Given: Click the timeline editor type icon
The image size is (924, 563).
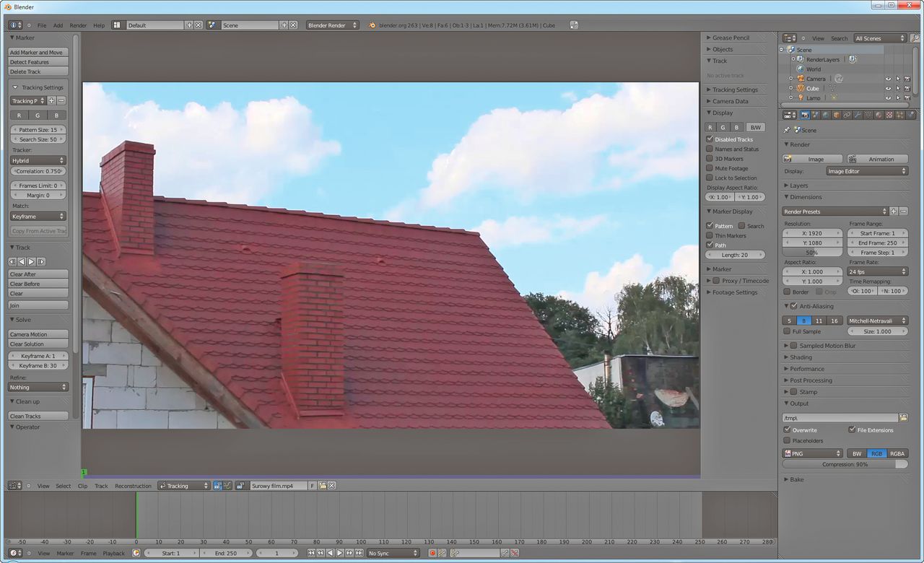Looking at the screenshot, I should (14, 553).
